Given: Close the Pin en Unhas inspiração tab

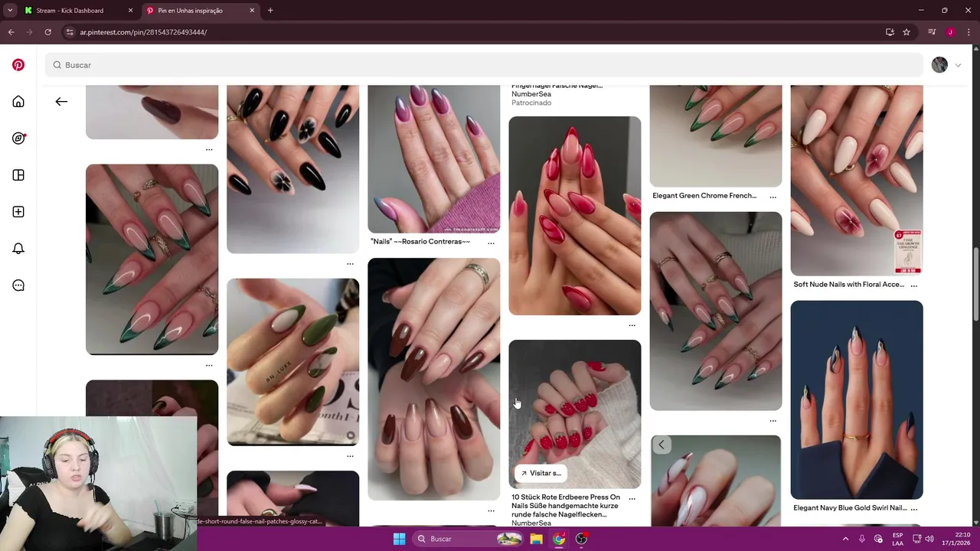Looking at the screenshot, I should (252, 11).
